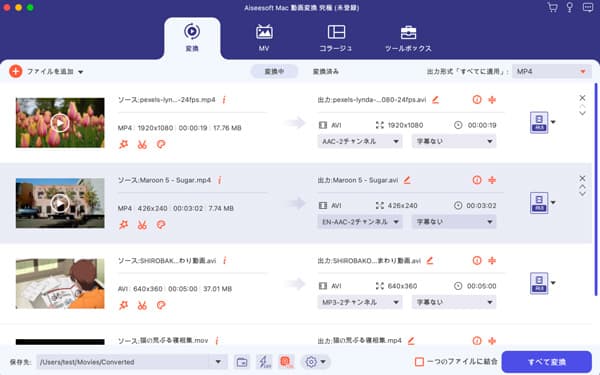Viewport: 600px width, 375px height.
Task: Open the feedback message icon
Action: (x=588, y=8)
